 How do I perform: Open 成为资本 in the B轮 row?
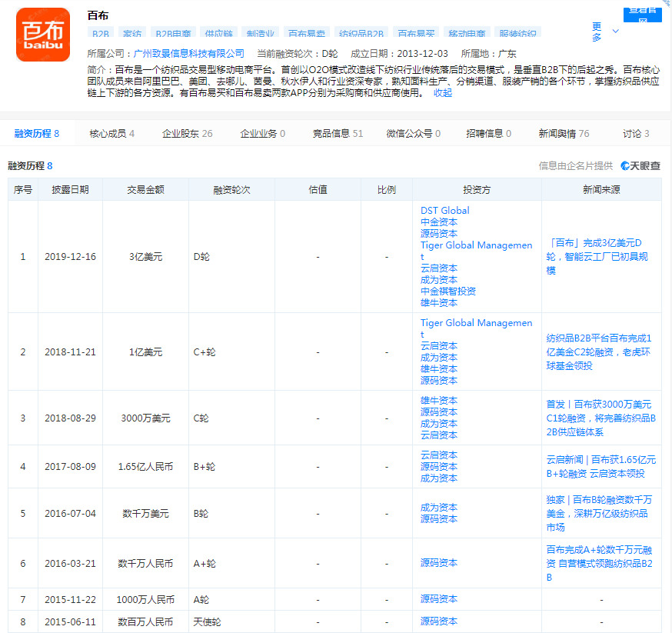coord(439,508)
